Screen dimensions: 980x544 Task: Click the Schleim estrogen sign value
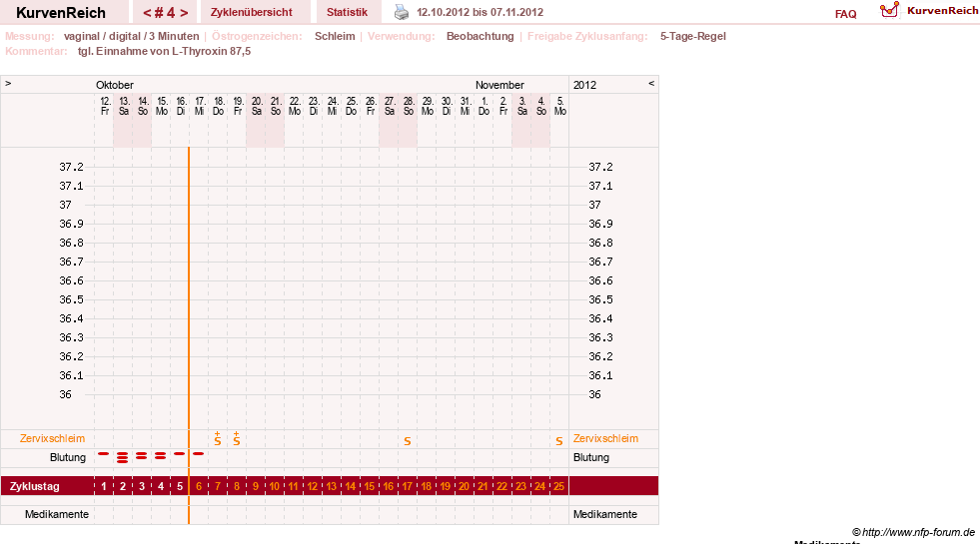(335, 36)
